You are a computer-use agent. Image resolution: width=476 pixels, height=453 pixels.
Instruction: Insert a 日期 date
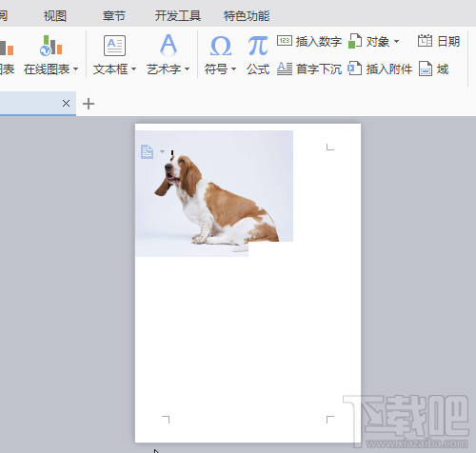point(439,41)
